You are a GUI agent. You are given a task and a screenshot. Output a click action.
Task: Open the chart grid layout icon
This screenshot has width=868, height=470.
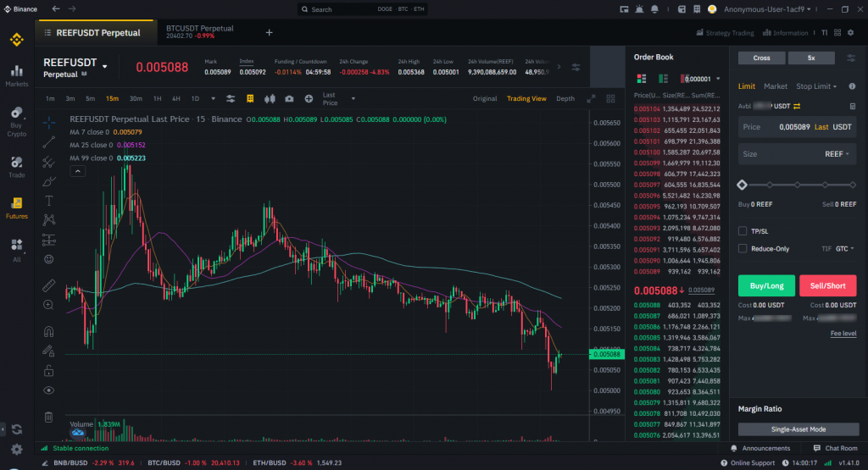click(610, 98)
